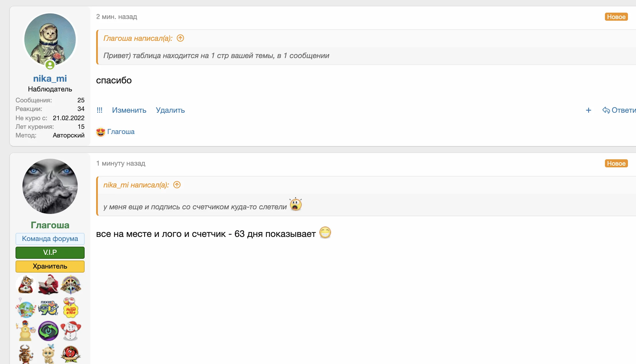Click jump-to-post arrow in Глагоша quote
This screenshot has width=636, height=364.
click(180, 38)
